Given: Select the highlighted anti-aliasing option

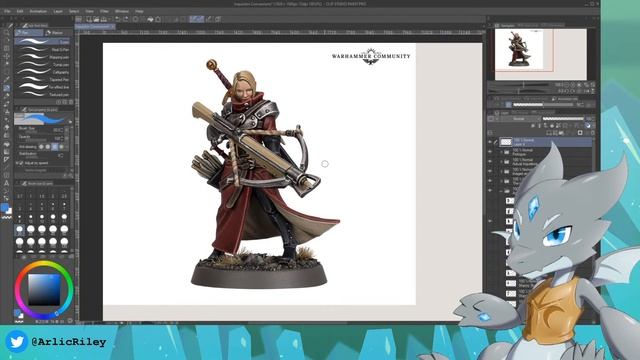Looking at the screenshot, I should click(55, 147).
